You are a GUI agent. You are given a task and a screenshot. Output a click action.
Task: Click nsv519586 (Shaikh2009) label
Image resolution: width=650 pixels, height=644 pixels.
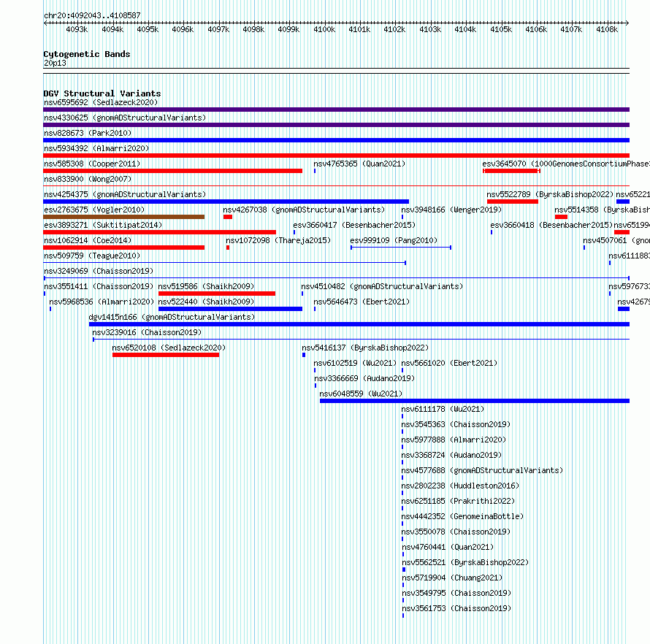[206, 286]
